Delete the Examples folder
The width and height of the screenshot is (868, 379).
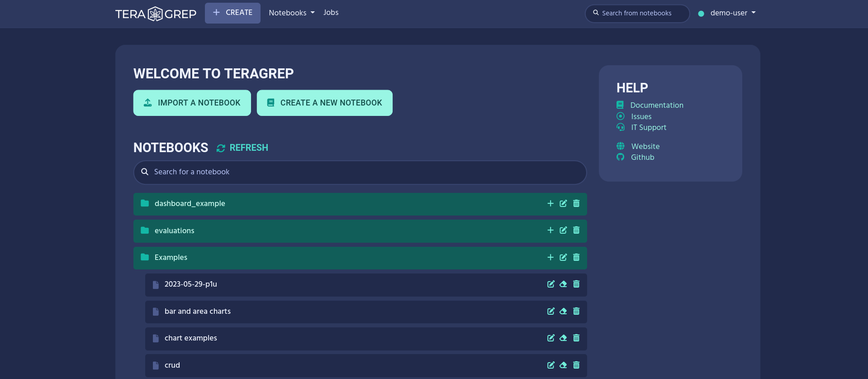click(x=576, y=257)
